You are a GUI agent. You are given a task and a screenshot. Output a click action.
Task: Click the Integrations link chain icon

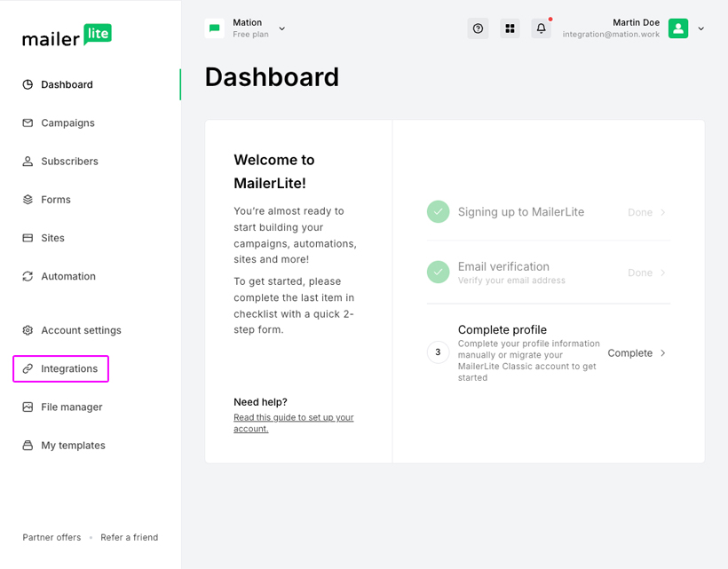pos(28,368)
